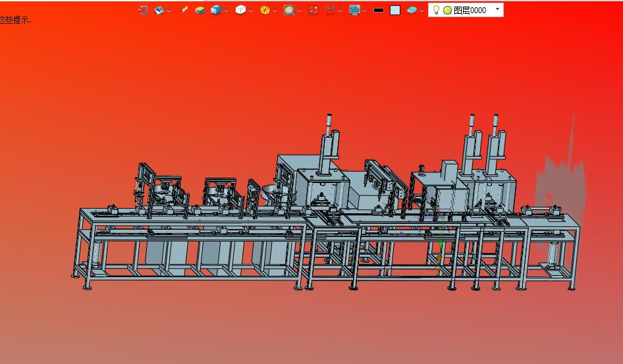The image size is (623, 364).
Task: Expand the arrow beside the magnifier zoom icon
Action: (299, 11)
